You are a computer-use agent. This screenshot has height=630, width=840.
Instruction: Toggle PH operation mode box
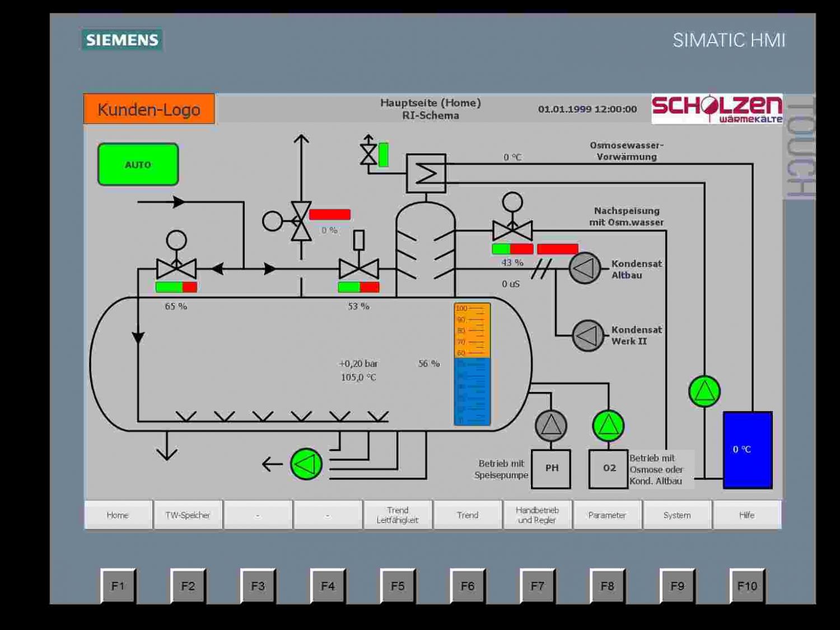click(x=552, y=468)
